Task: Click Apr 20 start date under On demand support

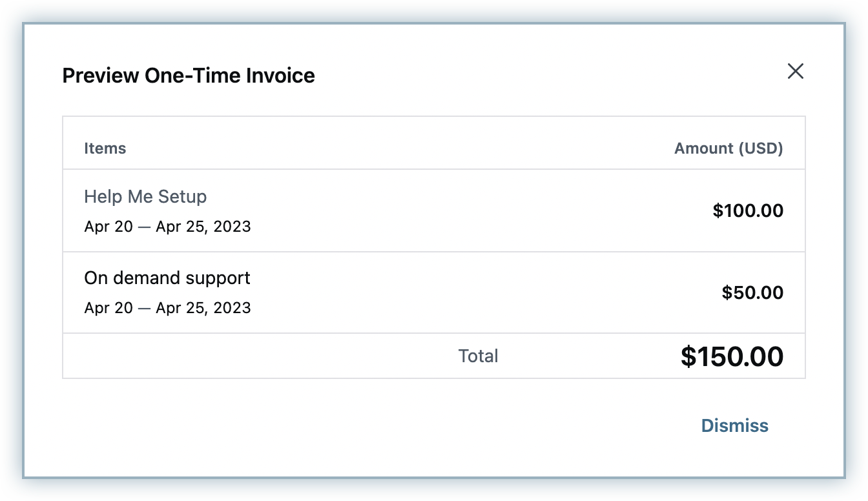Action: click(108, 308)
